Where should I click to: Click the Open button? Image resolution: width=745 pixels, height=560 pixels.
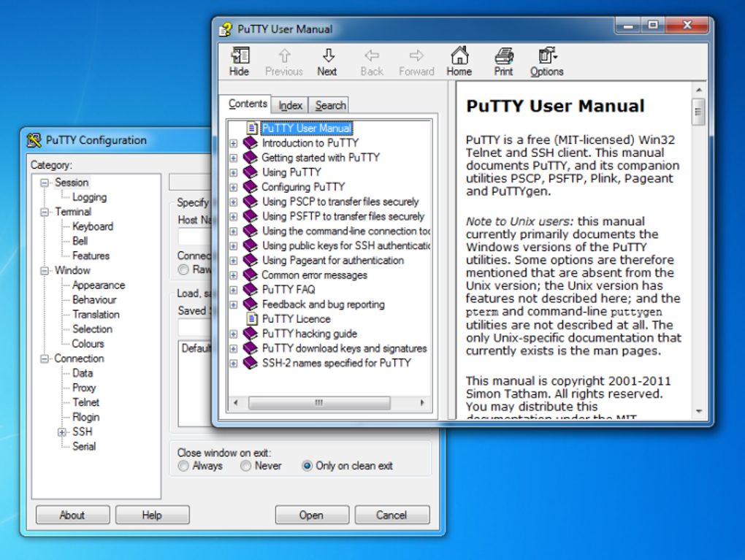[x=312, y=515]
